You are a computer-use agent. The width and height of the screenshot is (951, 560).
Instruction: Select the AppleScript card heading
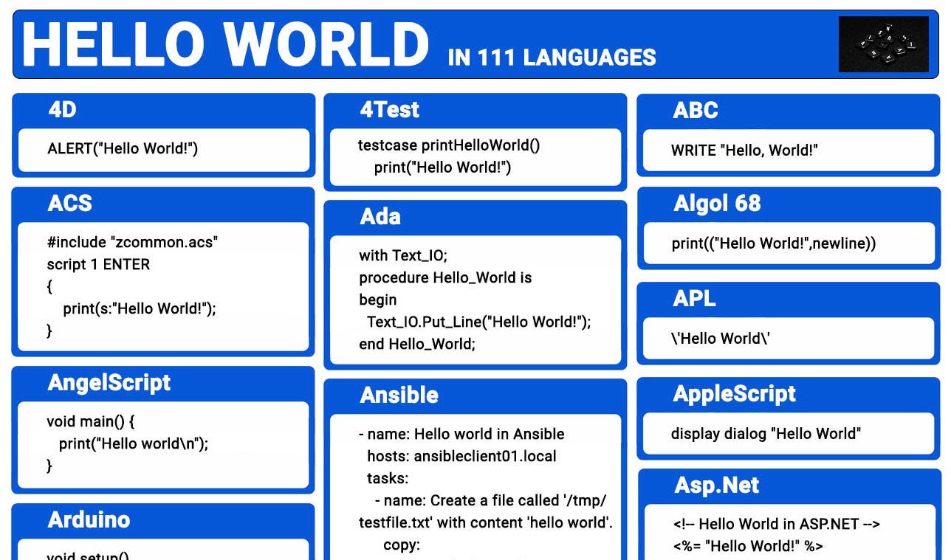tap(735, 394)
